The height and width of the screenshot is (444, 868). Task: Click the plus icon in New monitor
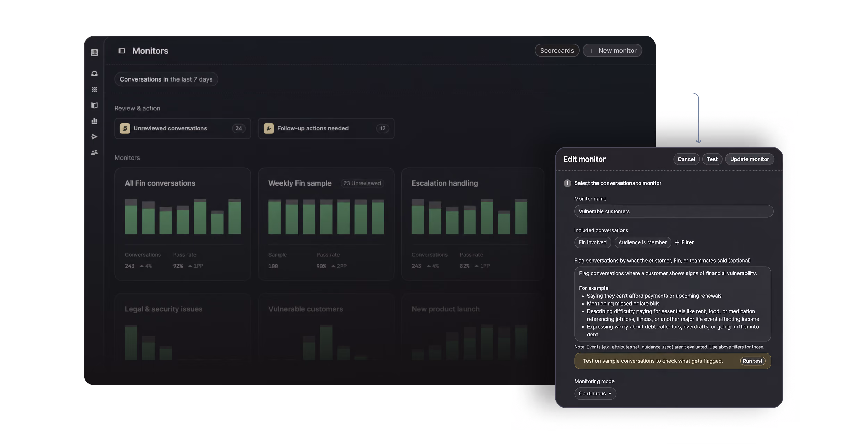pos(592,51)
